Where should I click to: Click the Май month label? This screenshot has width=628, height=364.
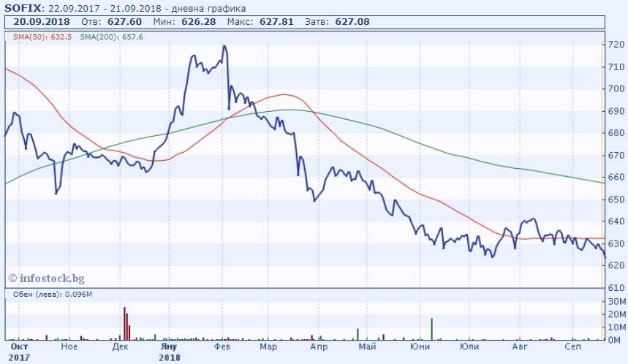[x=367, y=346]
